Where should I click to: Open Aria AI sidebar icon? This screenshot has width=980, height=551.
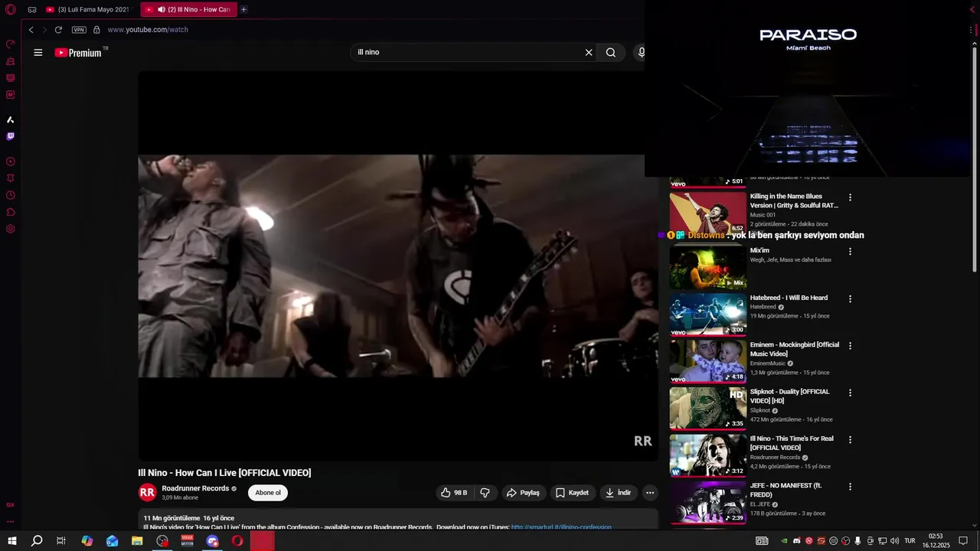pyautogui.click(x=11, y=119)
